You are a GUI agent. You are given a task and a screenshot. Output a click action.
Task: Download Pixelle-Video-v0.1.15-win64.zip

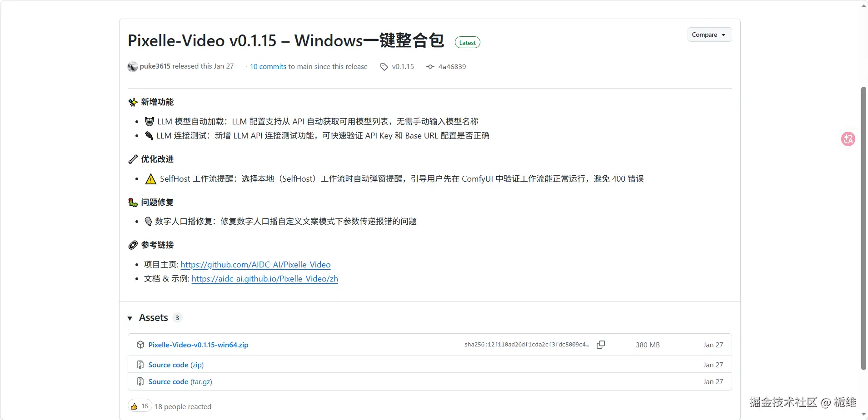point(198,345)
